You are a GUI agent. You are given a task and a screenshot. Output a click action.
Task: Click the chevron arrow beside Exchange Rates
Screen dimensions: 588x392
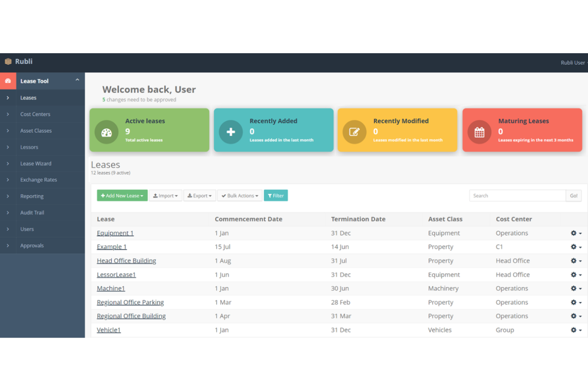point(8,180)
